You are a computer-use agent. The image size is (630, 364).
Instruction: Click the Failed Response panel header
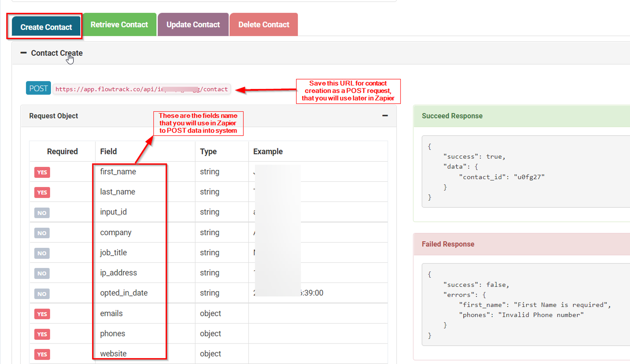448,244
